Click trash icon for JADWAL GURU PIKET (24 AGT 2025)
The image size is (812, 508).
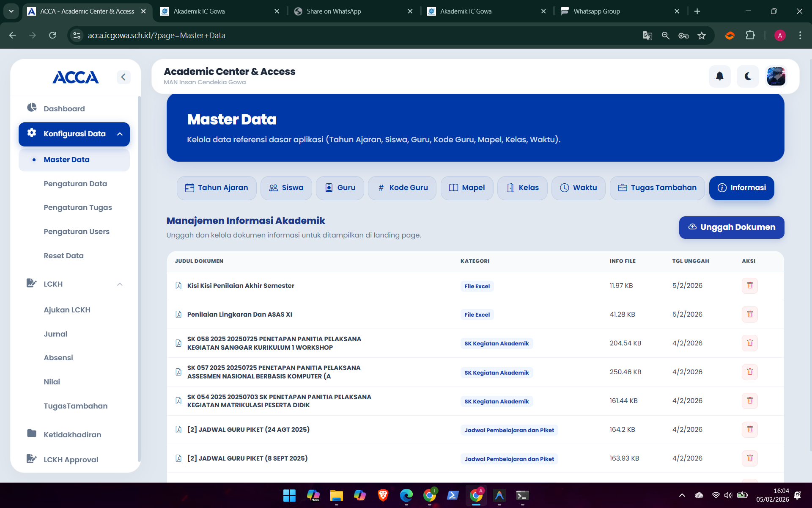749,429
